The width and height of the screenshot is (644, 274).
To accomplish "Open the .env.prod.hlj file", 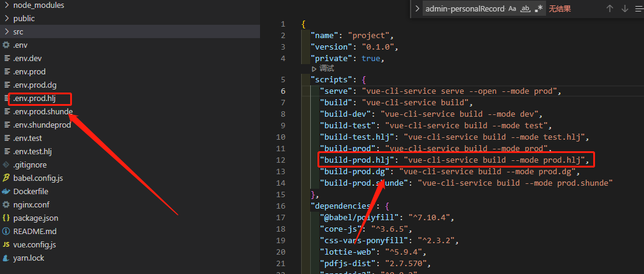I will [34, 99].
